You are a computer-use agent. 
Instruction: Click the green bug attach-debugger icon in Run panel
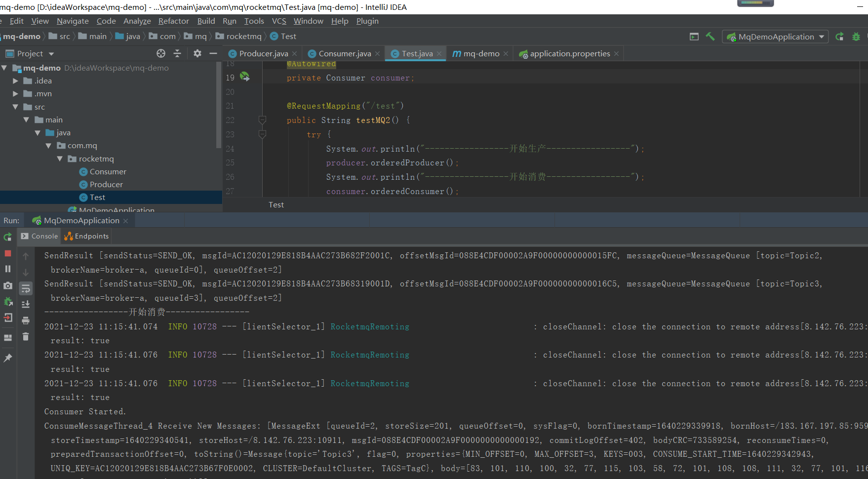pos(7,302)
